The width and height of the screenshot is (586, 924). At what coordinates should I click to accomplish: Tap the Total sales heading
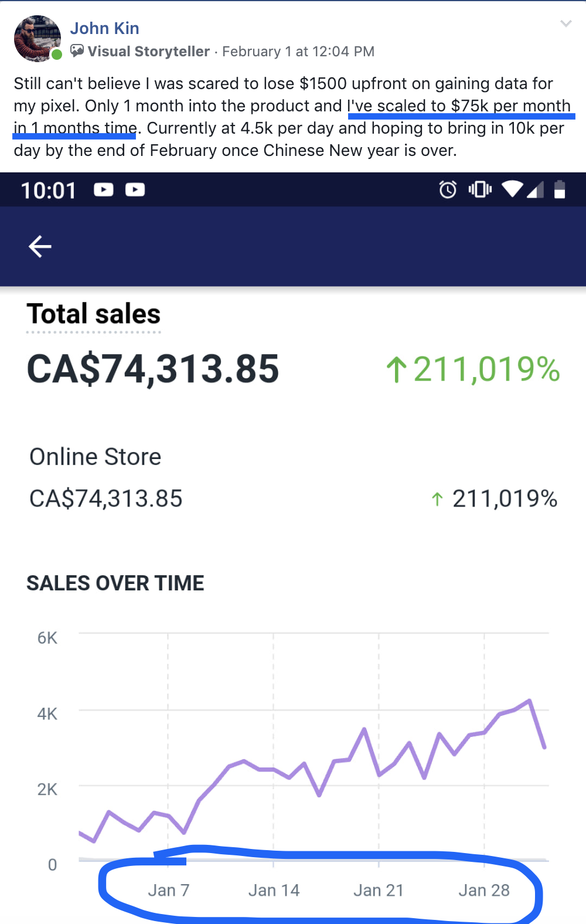pos(93,314)
